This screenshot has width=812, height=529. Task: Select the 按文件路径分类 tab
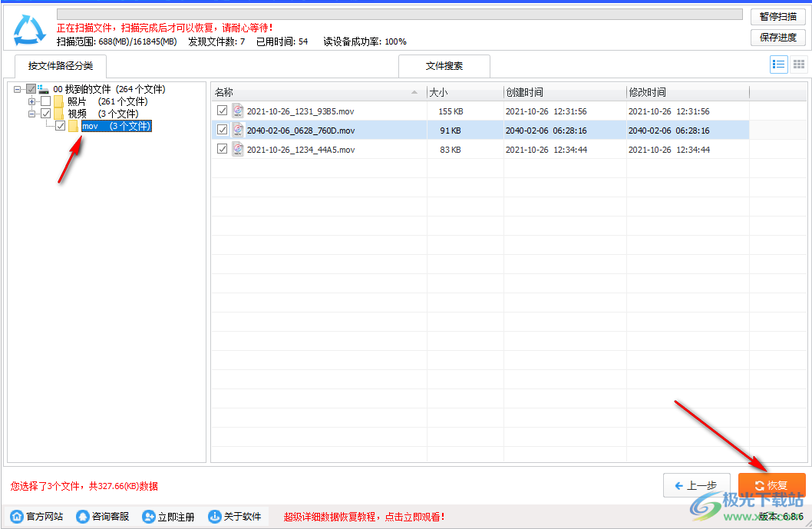60,66
